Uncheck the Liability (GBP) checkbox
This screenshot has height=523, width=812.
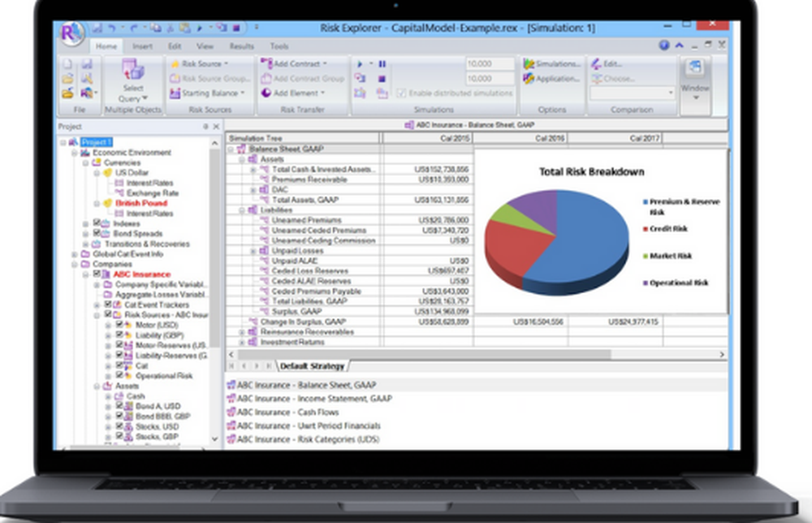click(x=119, y=335)
